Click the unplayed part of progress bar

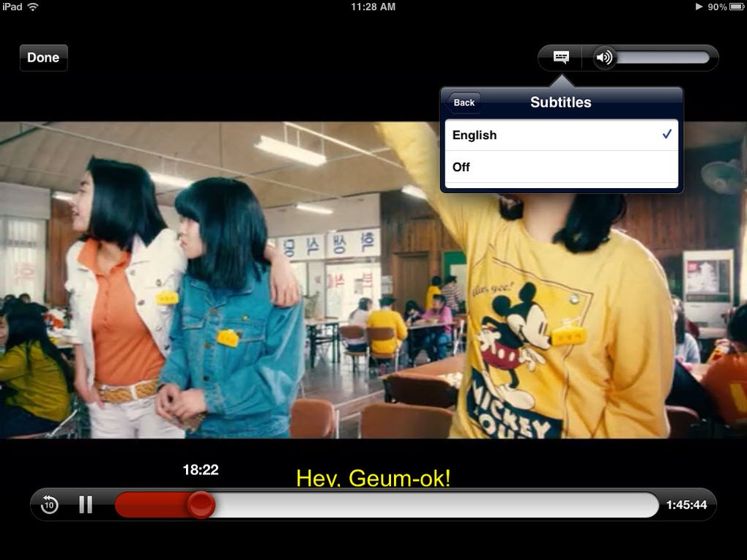point(436,505)
